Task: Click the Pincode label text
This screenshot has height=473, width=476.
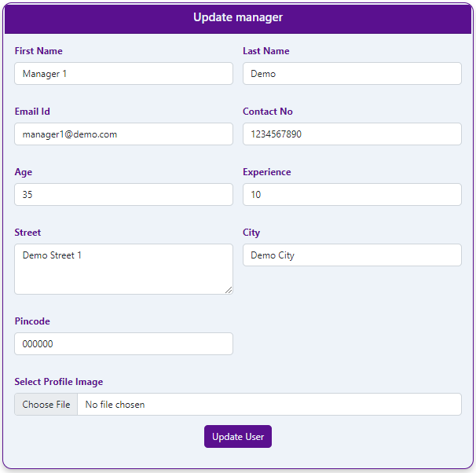Action: point(32,321)
